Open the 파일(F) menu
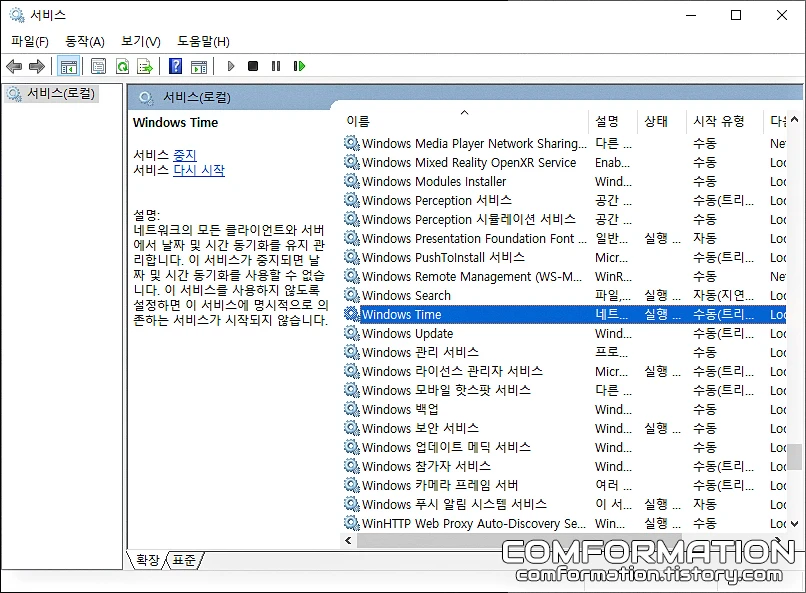The height and width of the screenshot is (593, 806). (30, 42)
